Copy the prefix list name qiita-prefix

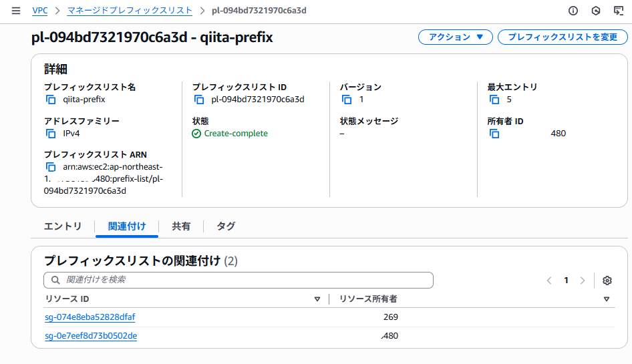51,100
